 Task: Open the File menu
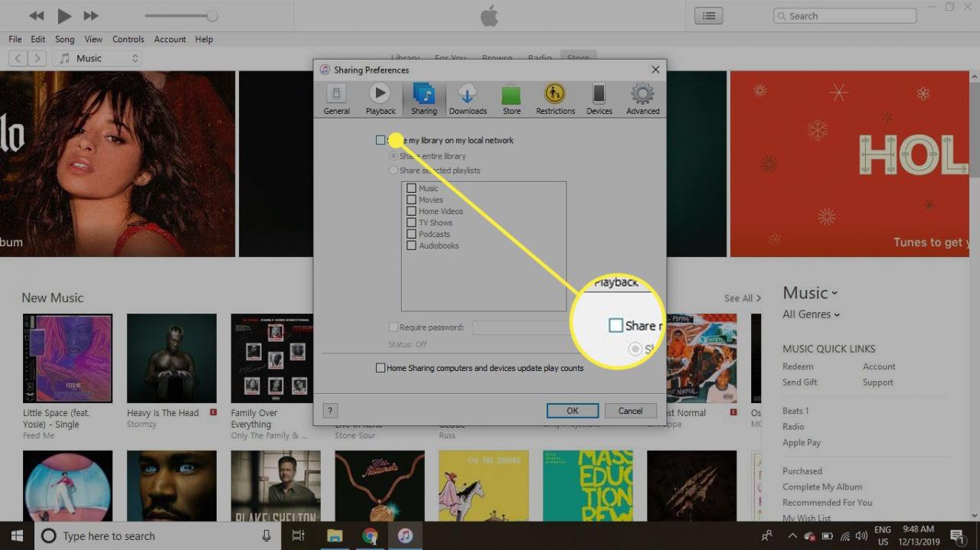point(15,39)
